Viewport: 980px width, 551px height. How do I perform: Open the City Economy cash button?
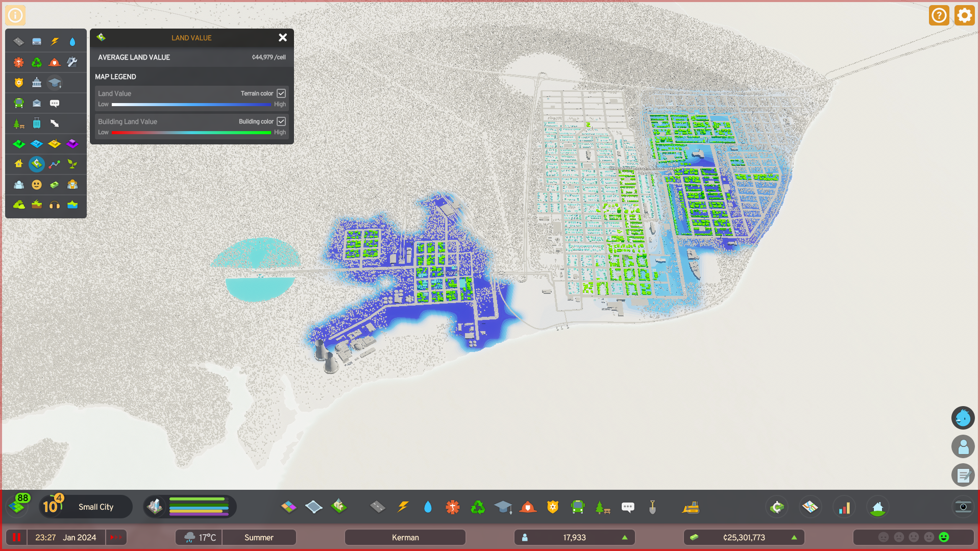[777, 507]
